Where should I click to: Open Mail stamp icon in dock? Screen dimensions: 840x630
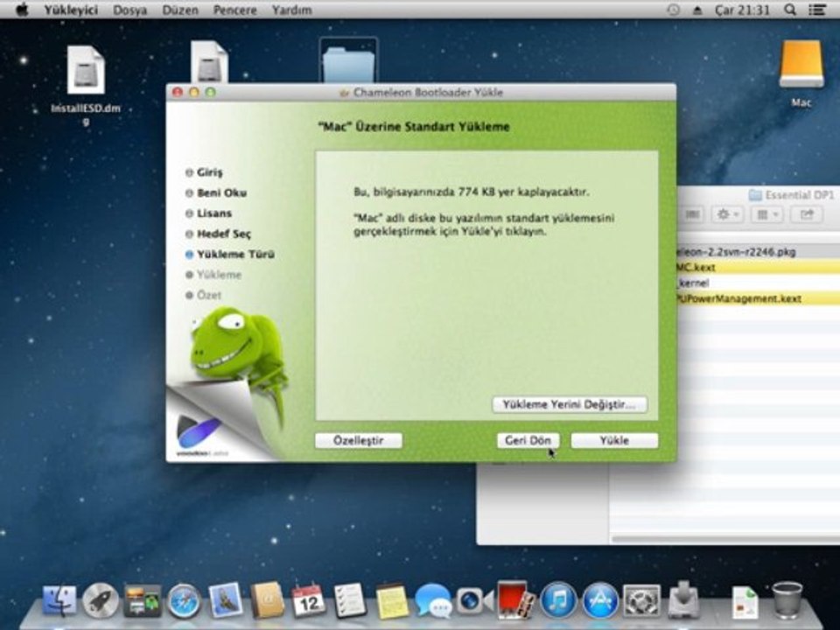pos(225,600)
